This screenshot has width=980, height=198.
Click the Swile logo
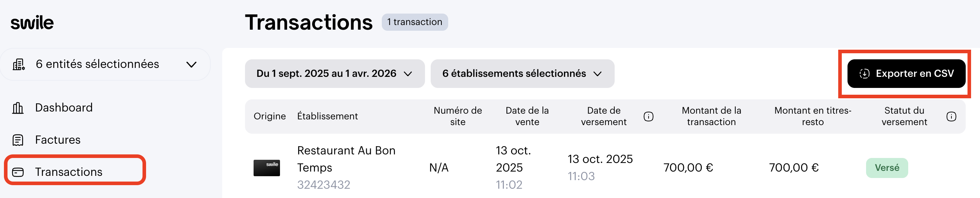pos(32,23)
